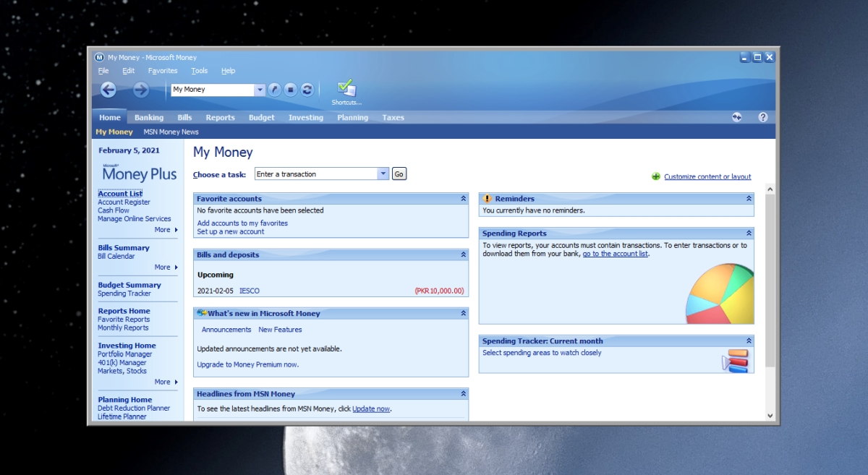Image resolution: width=868 pixels, height=475 pixels.
Task: Open Account Register in the sidebar
Action: click(124, 202)
